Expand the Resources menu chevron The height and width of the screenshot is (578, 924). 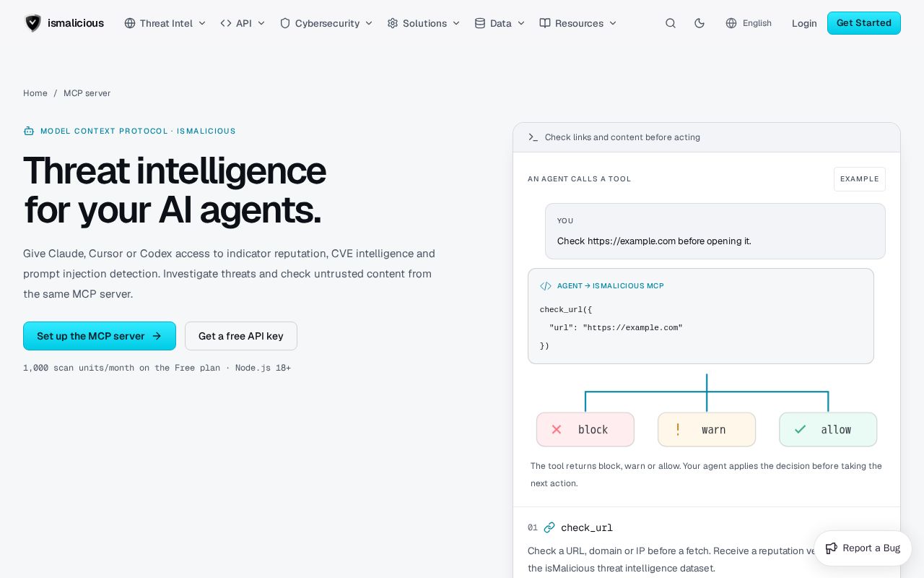pyautogui.click(x=613, y=23)
